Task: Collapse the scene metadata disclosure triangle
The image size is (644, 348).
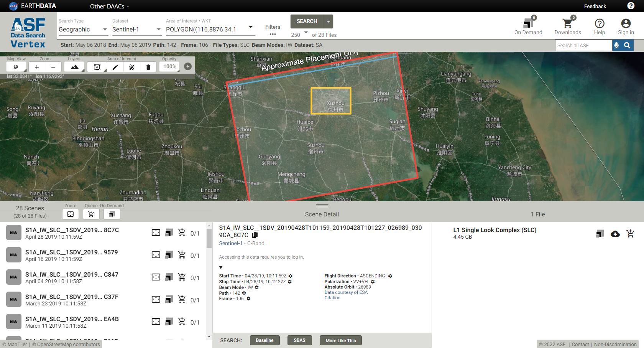Action: 221,267
